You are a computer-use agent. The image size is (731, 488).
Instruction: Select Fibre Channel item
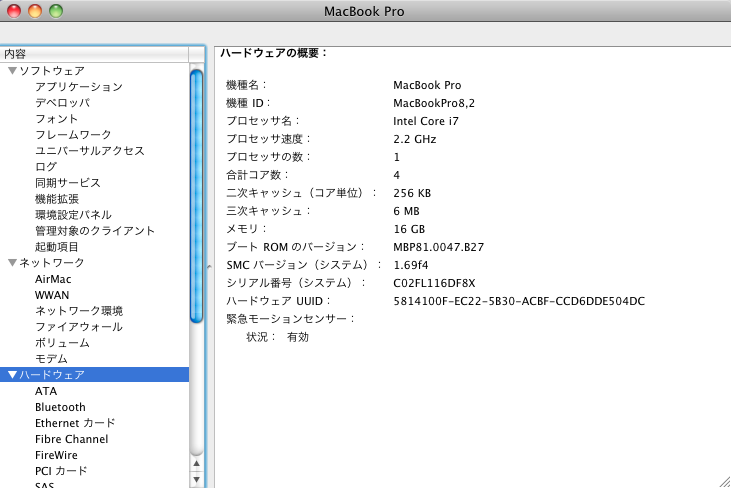tap(71, 439)
